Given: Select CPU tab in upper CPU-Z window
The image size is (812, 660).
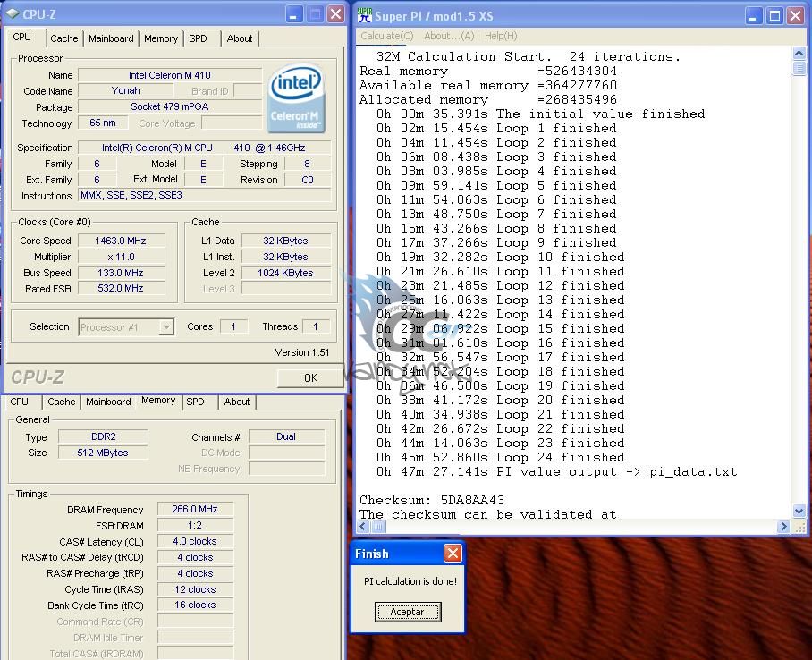Looking at the screenshot, I should pos(21,37).
